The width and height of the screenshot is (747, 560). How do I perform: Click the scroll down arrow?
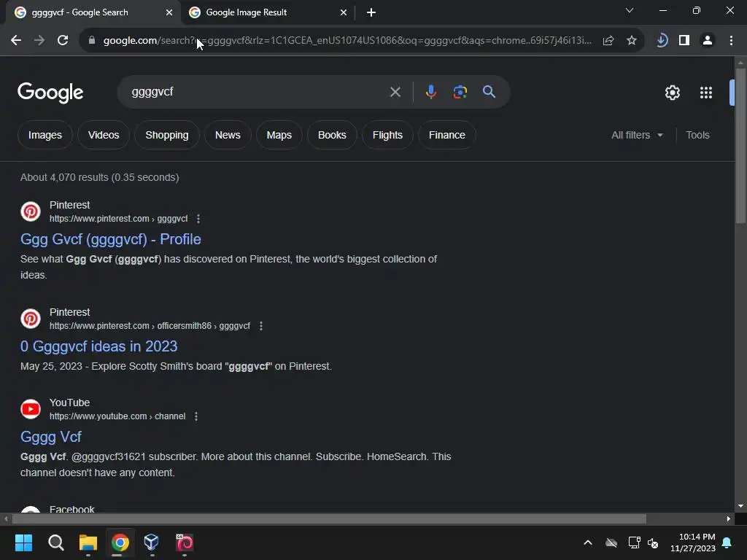740,506
